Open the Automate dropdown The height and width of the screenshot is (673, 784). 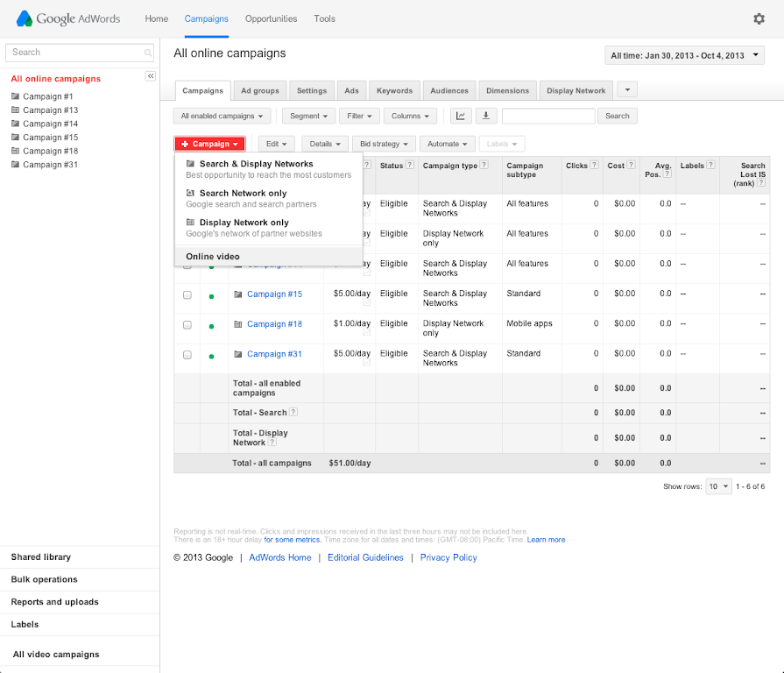(x=447, y=144)
